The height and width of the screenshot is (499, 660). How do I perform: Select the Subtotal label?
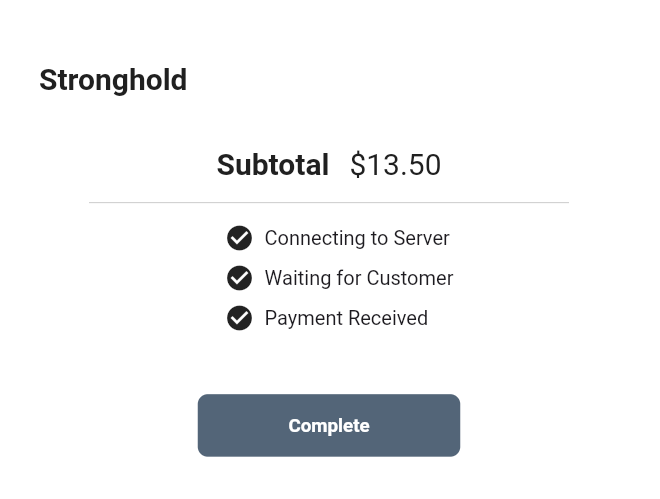pos(272,165)
